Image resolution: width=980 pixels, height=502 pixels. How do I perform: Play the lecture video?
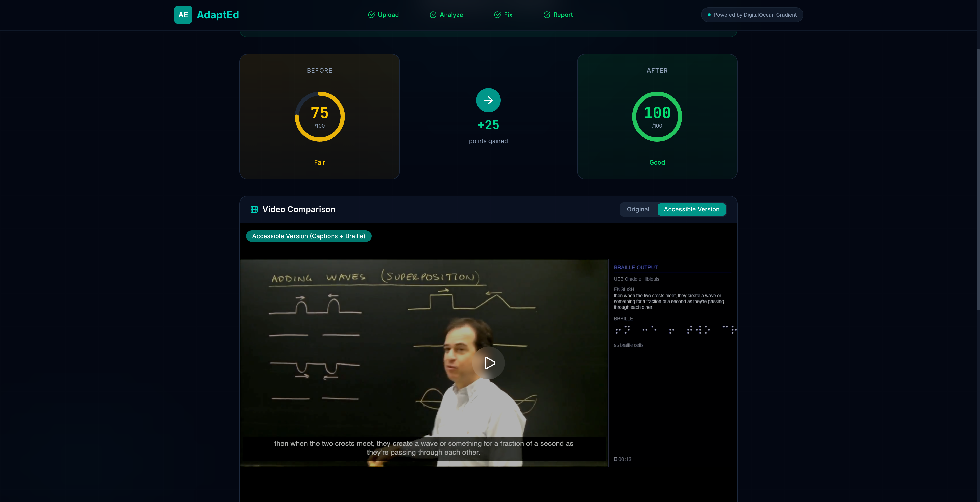pyautogui.click(x=489, y=363)
